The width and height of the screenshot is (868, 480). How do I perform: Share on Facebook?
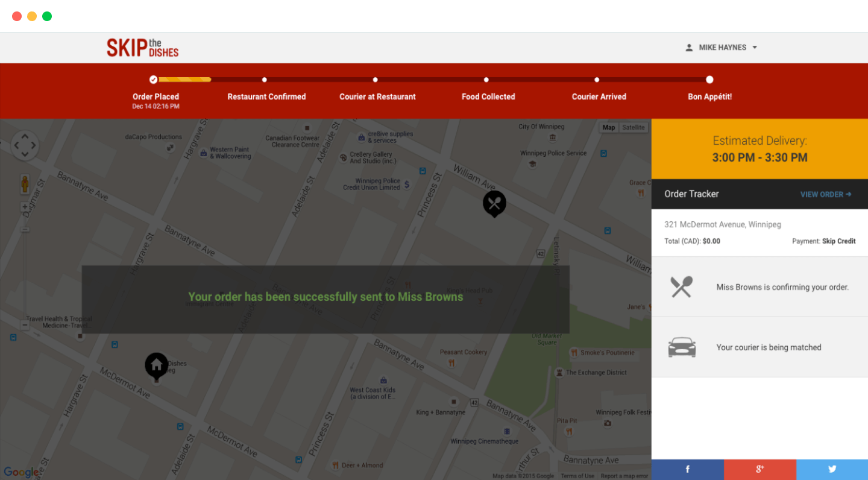pos(688,469)
